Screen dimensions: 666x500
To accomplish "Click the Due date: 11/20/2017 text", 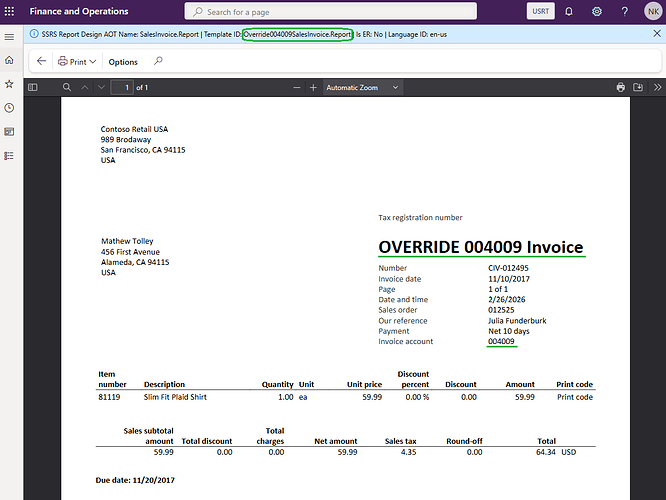I will pyautogui.click(x=135, y=480).
